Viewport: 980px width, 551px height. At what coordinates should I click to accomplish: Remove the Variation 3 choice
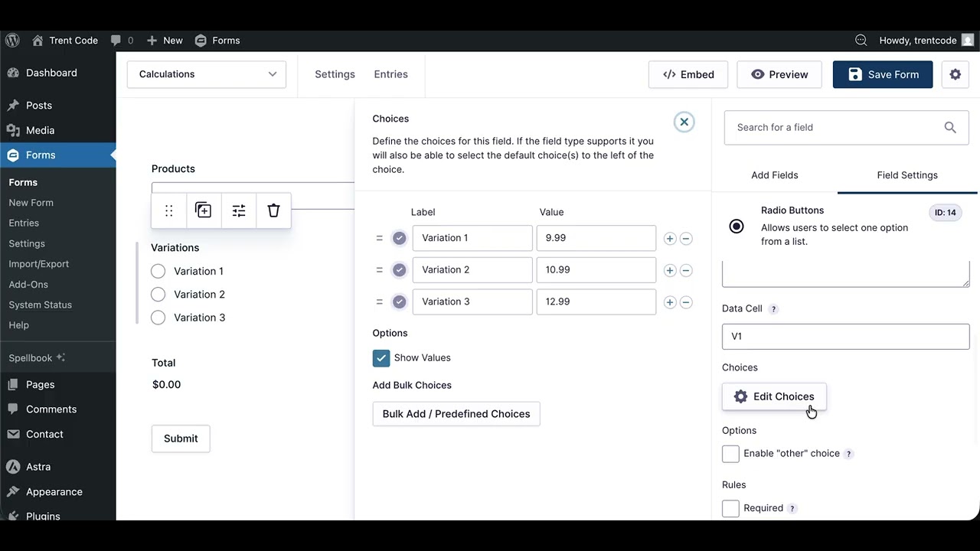tap(686, 302)
